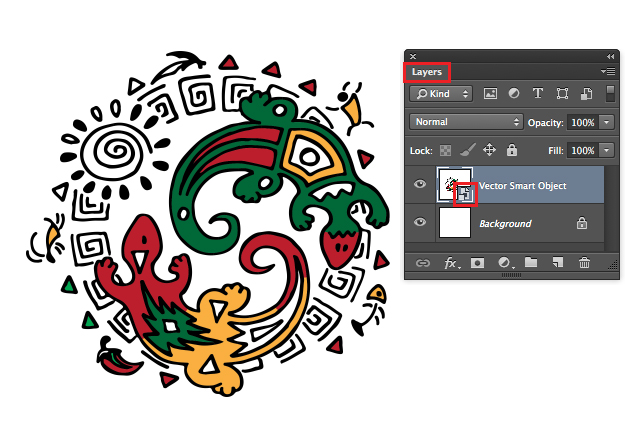The width and height of the screenshot is (641, 426).
Task: Select the Layers panel tab
Action: (x=427, y=73)
